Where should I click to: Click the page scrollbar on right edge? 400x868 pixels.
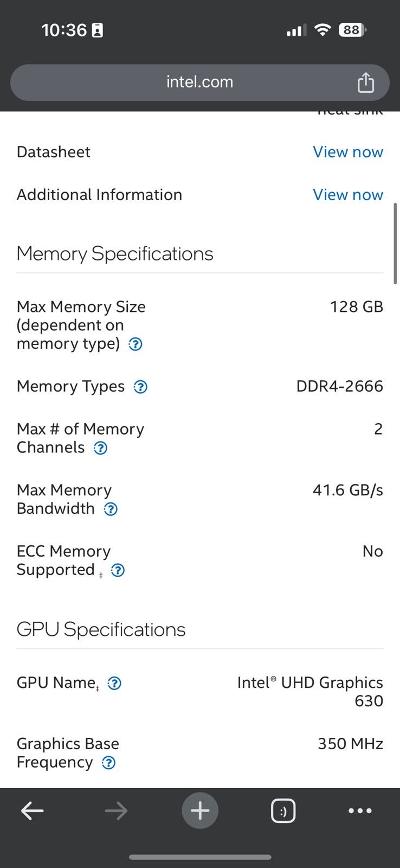coord(395,243)
